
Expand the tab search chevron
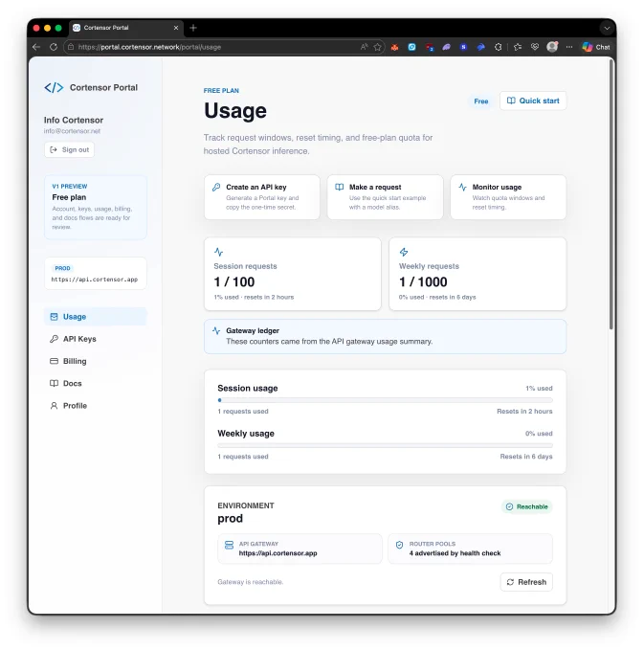607,28
